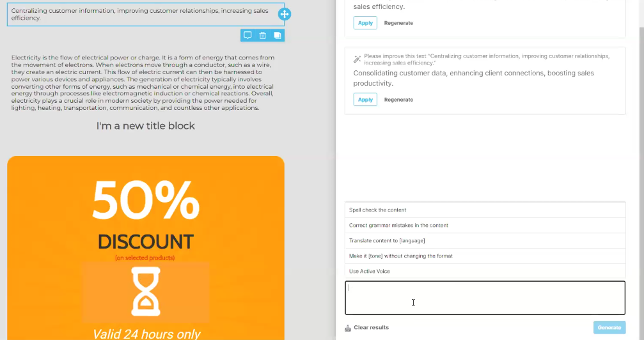The image size is (644, 340).
Task: Click the magic wand icon beside prompt
Action: [357, 59]
